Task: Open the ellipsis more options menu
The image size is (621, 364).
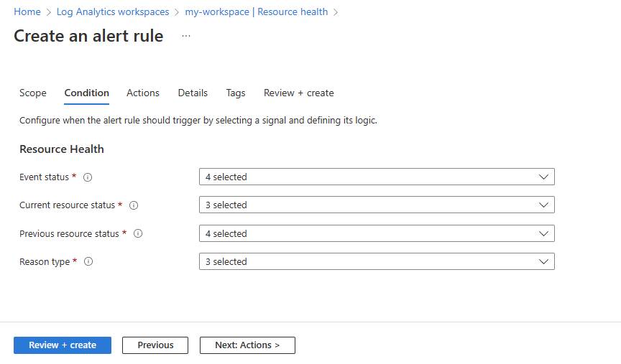Action: [186, 36]
